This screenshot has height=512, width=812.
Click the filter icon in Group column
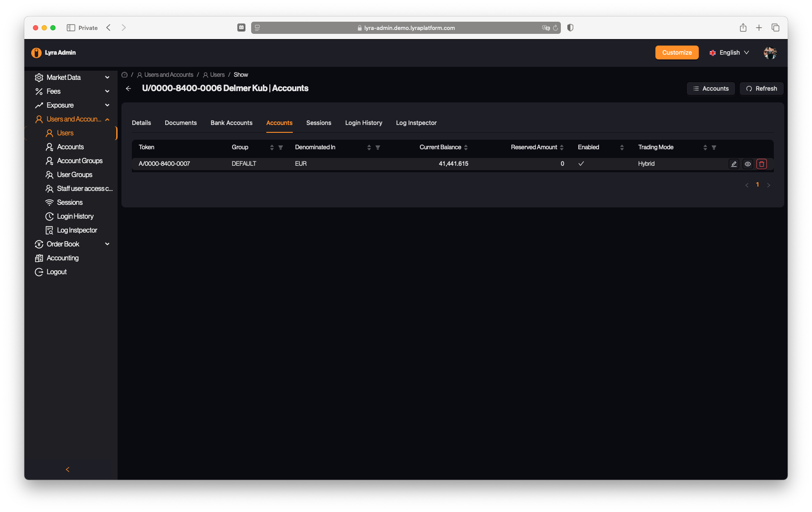[x=281, y=148]
